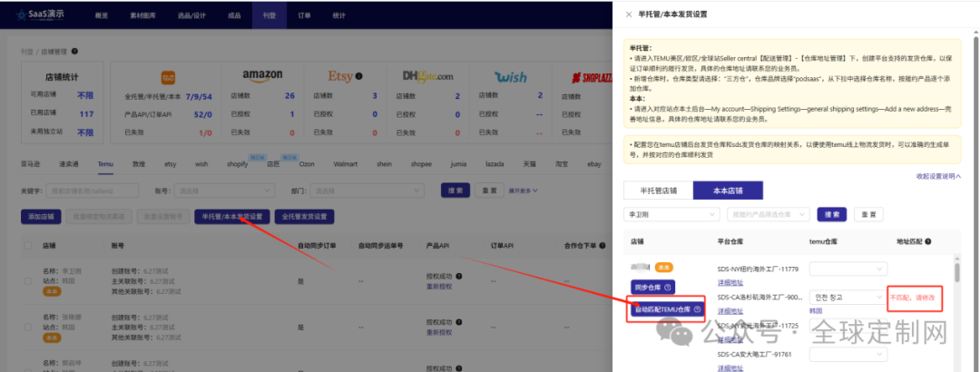The height and width of the screenshot is (372, 980).
Task: Click the SaaS演示 logo
Action: point(41,15)
